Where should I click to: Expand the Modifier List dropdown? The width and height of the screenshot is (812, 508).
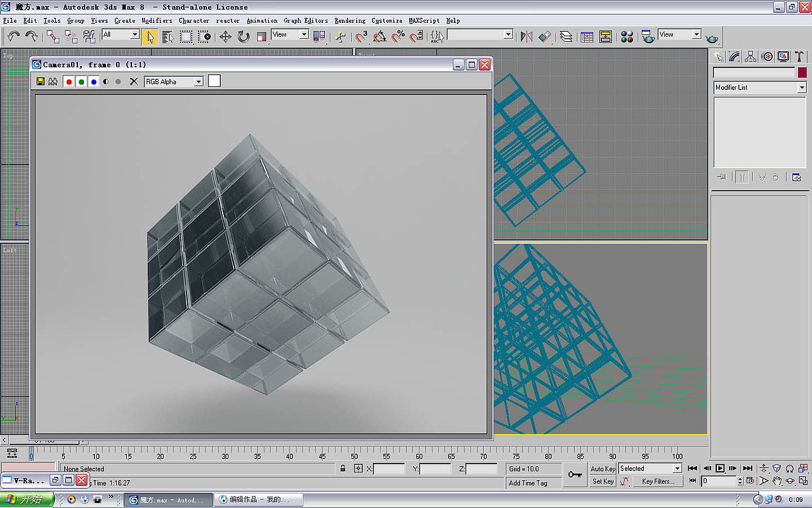pos(802,88)
